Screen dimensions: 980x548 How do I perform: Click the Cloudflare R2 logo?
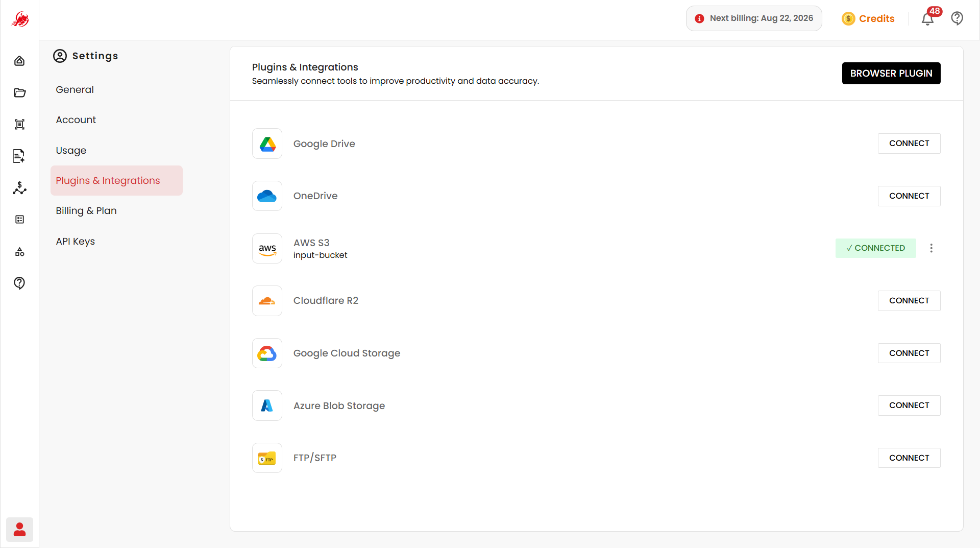pyautogui.click(x=267, y=301)
